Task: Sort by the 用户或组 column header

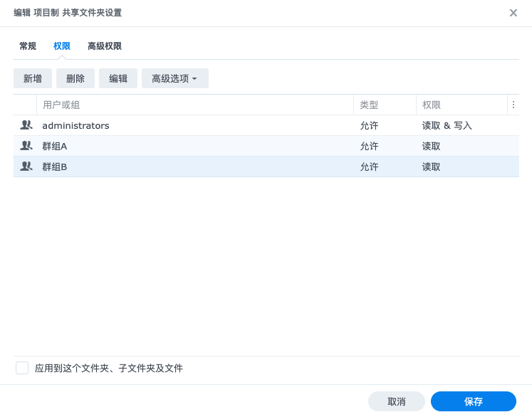Action: point(61,105)
